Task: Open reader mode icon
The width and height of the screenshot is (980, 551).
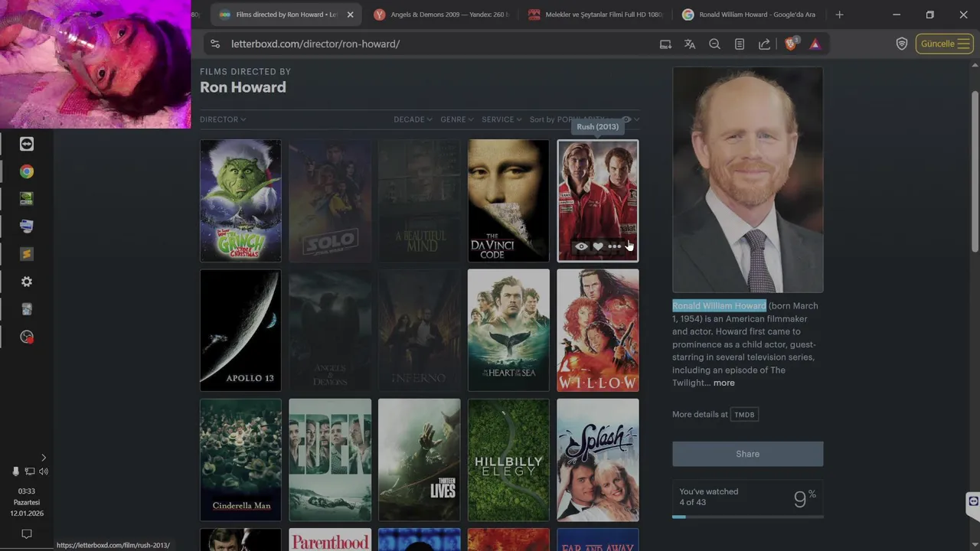Action: click(740, 44)
